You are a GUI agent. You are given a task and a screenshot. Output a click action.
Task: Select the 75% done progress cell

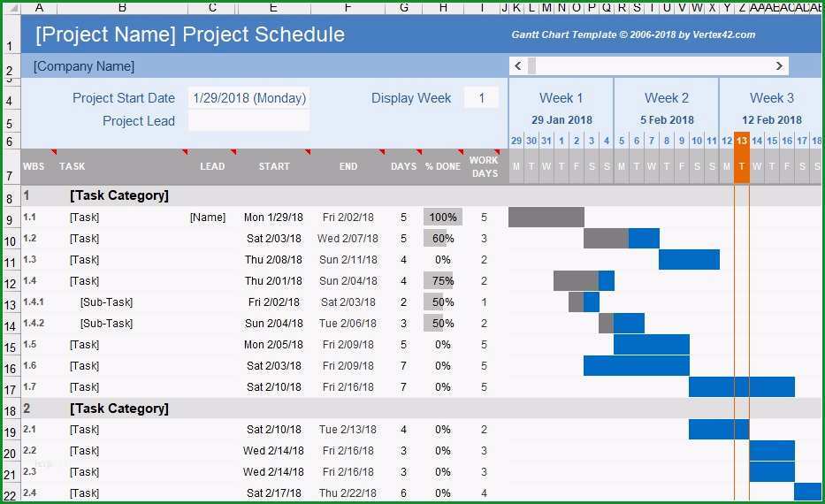(443, 281)
